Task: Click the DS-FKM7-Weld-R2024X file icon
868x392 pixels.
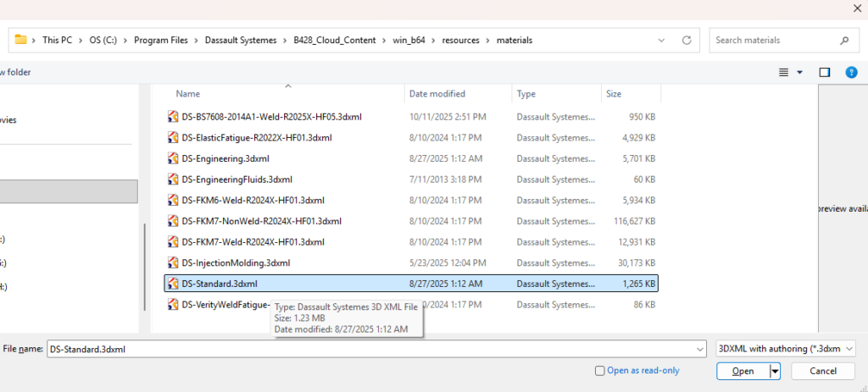Action: point(173,241)
